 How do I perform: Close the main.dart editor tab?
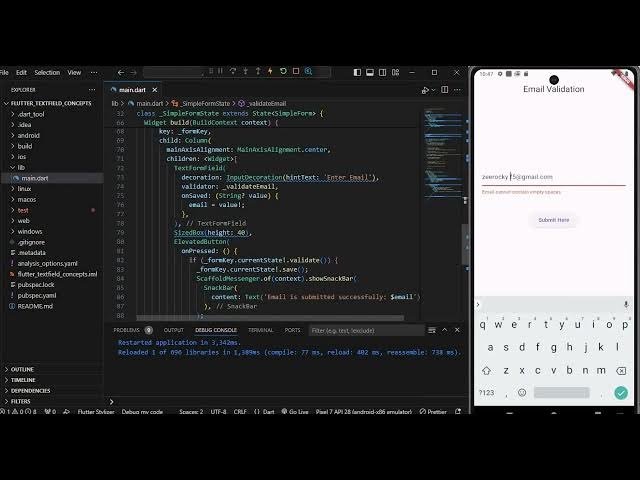[155, 90]
